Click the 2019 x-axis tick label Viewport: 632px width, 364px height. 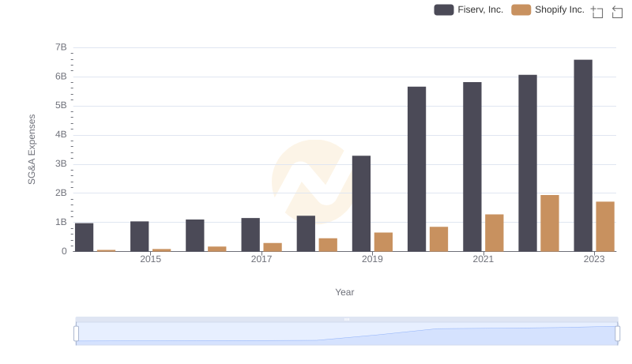(x=372, y=259)
